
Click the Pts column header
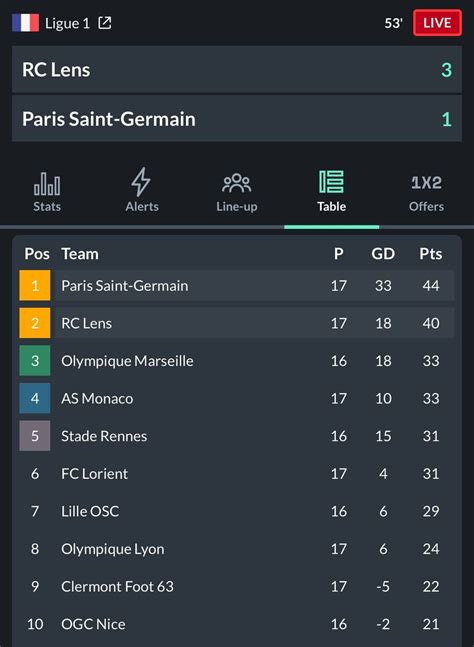coord(431,254)
